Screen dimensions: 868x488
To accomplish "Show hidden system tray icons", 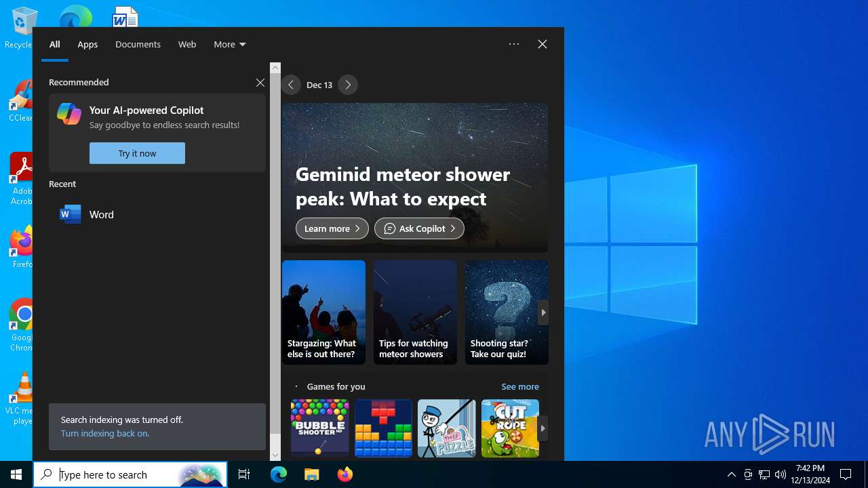I will 732,474.
